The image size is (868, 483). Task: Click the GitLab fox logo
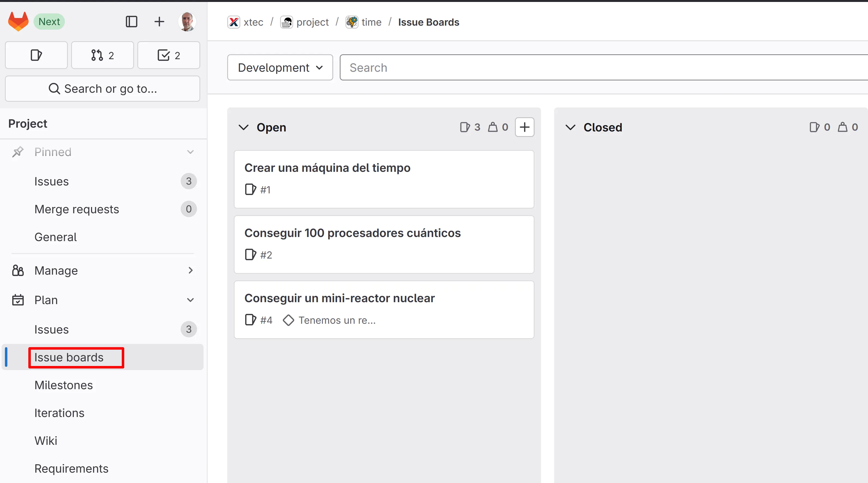click(18, 22)
